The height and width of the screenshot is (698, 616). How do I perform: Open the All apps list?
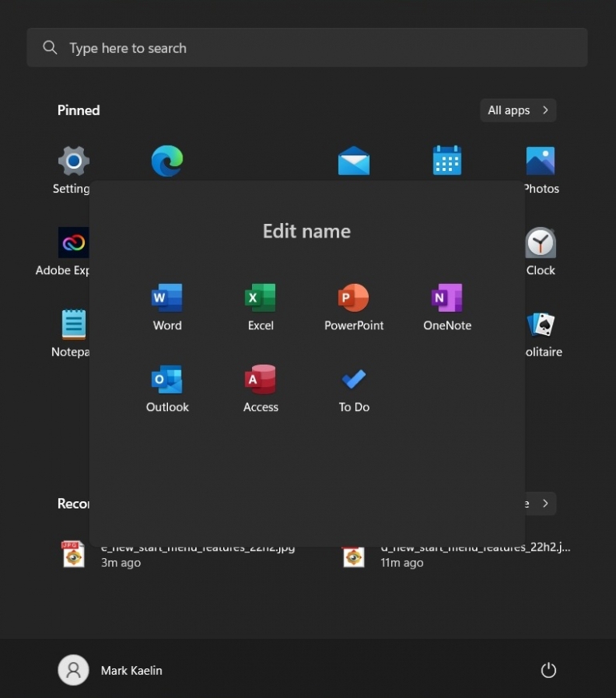[518, 110]
